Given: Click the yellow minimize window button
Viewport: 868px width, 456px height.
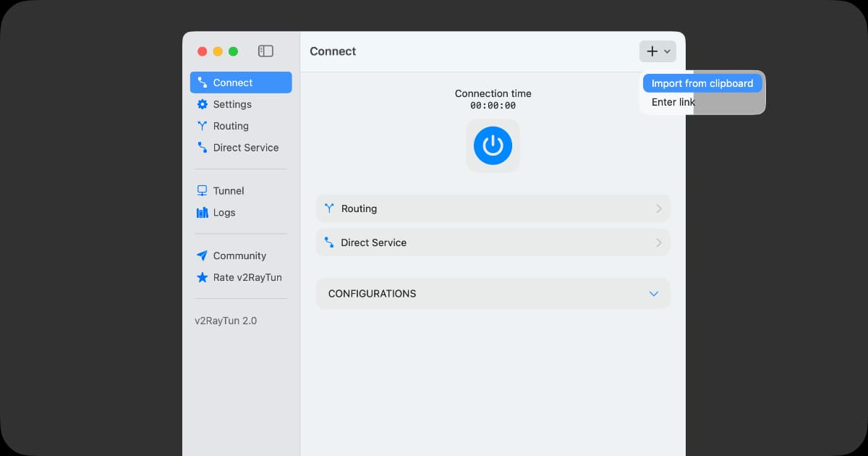Looking at the screenshot, I should click(218, 51).
